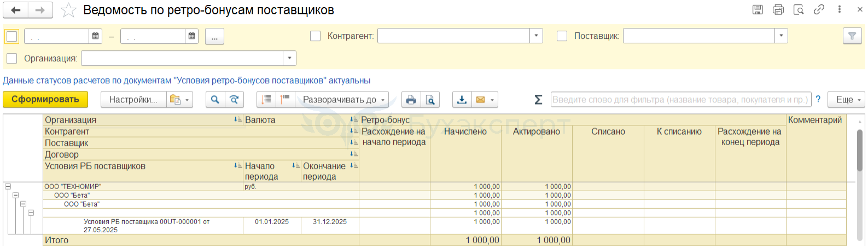The width and height of the screenshot is (868, 246).
Task: Open calendar picker for the start date
Action: [x=96, y=36]
